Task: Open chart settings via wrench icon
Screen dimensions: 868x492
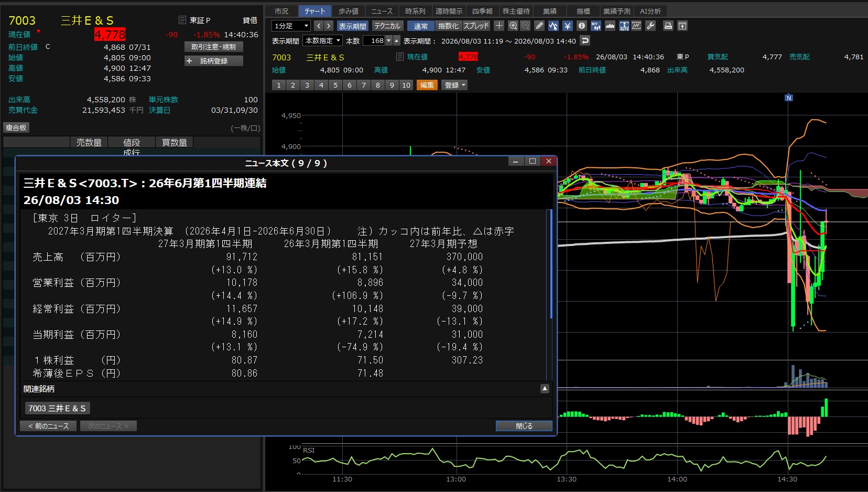Action: [650, 26]
